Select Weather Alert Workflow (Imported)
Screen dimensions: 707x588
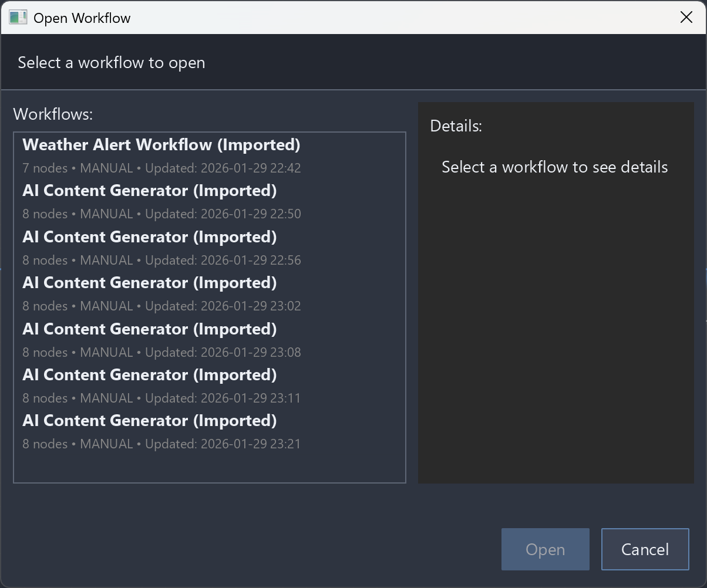point(161,145)
